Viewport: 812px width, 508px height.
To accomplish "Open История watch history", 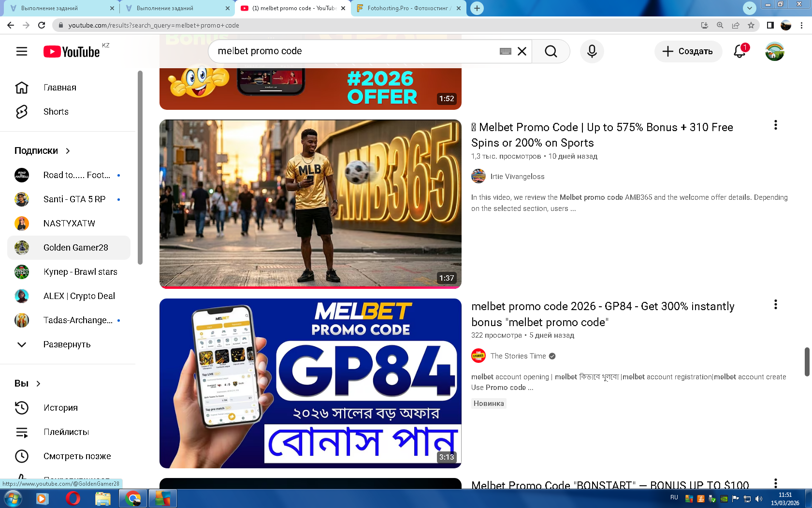I will click(x=69, y=408).
